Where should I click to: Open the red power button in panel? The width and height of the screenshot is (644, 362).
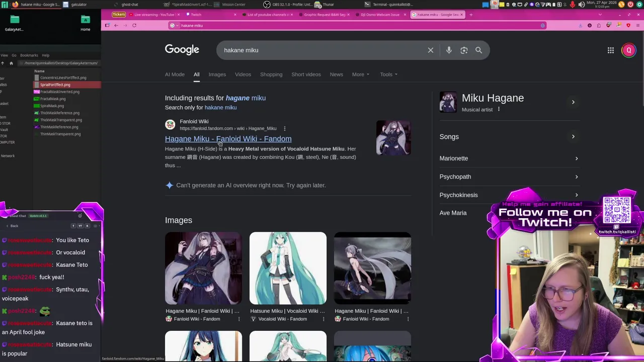630,5
